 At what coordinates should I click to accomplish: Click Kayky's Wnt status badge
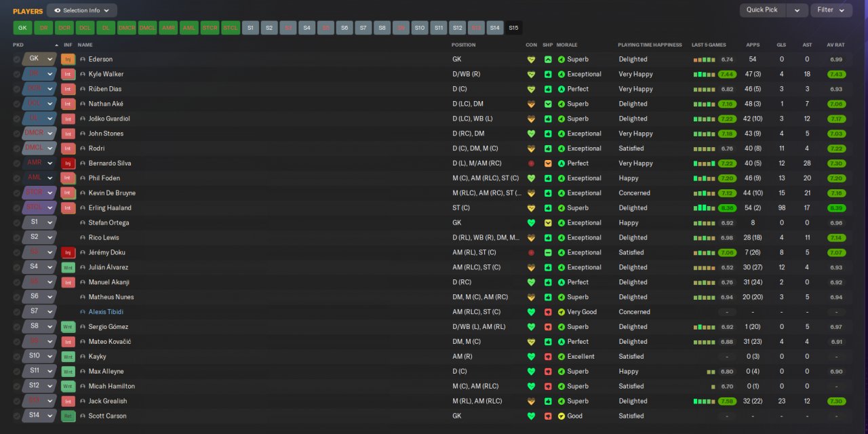[x=68, y=357]
